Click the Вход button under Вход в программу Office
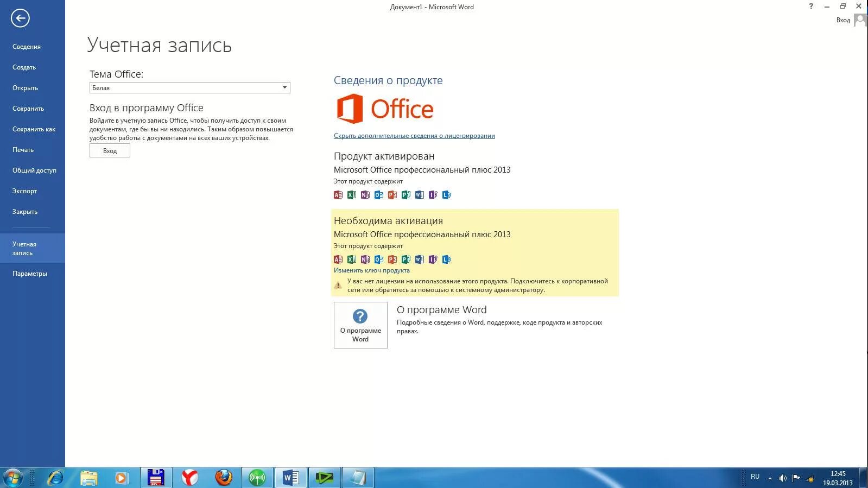 pos(110,151)
